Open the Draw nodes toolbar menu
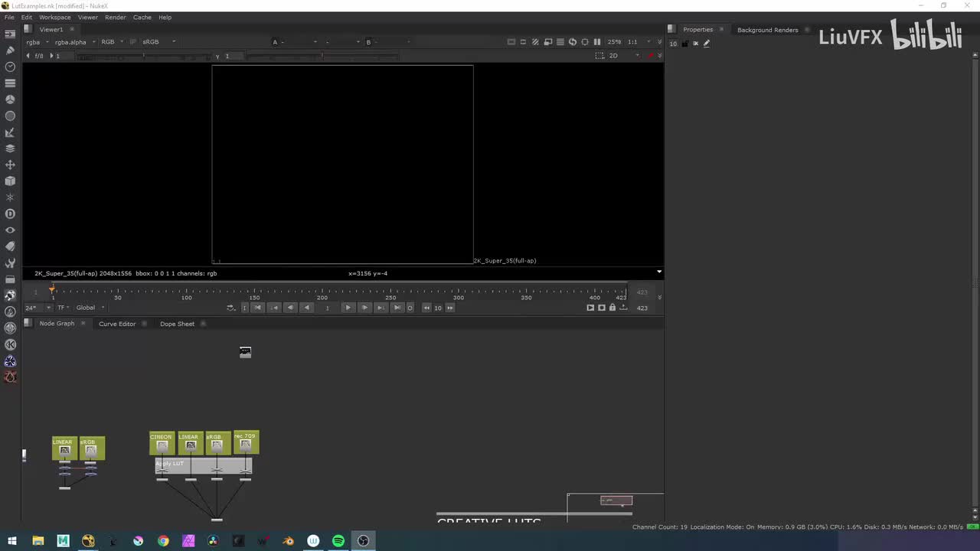This screenshot has width=980, height=551. tap(10, 50)
